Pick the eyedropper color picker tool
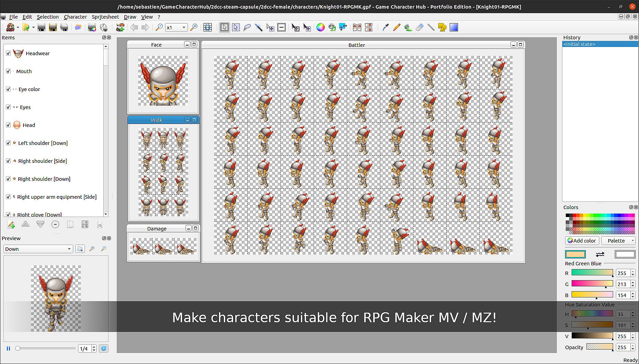This screenshot has height=364, width=639. coord(385,28)
